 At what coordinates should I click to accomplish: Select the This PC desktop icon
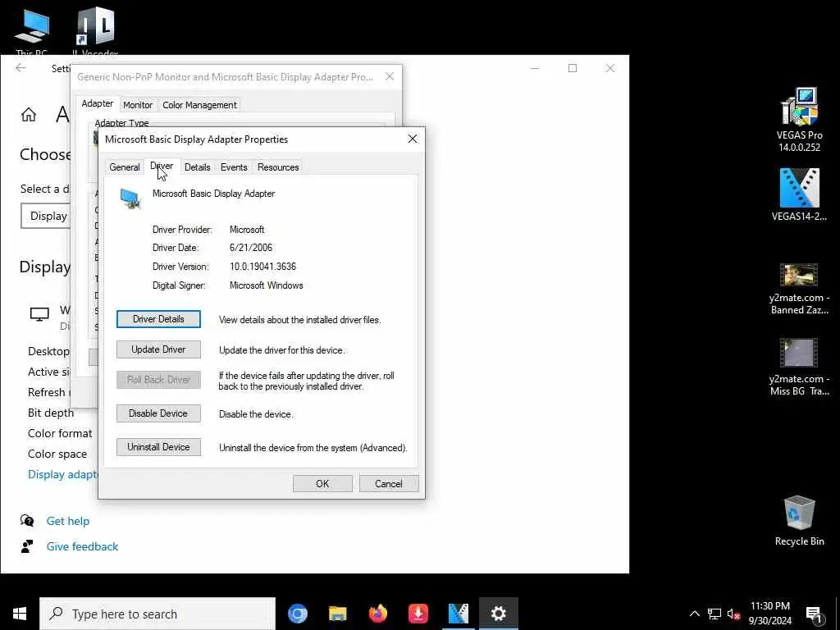click(x=32, y=31)
